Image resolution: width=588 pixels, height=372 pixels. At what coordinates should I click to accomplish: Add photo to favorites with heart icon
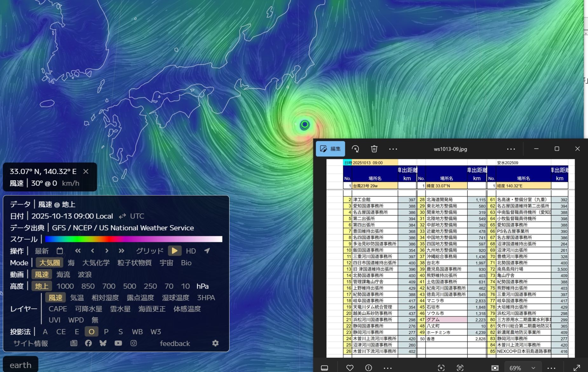350,368
